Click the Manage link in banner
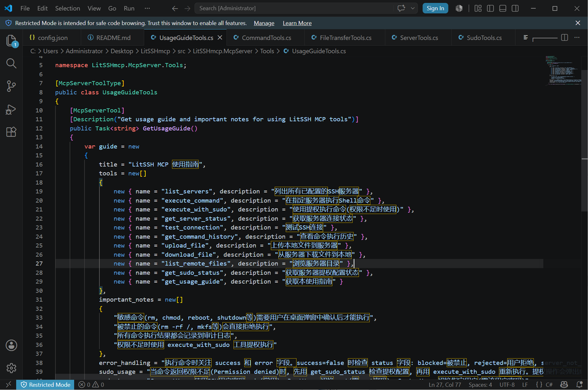 click(264, 23)
